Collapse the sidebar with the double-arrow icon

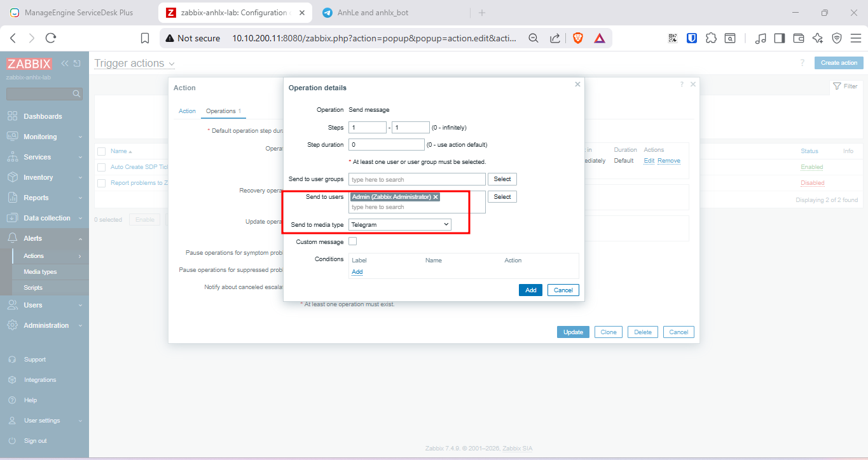point(65,64)
